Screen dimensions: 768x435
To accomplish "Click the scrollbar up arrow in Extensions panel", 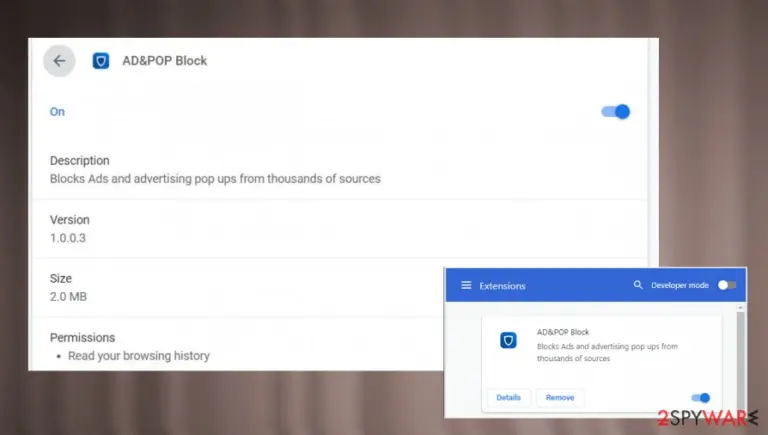I will click(741, 307).
